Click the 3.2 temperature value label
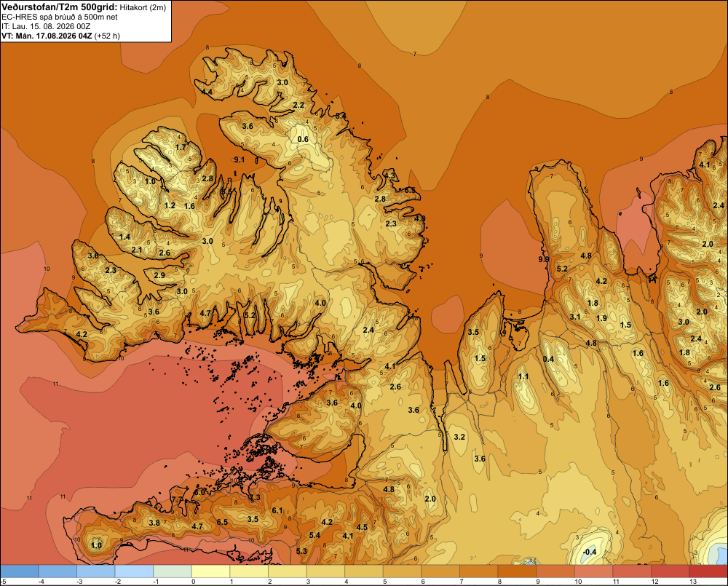This screenshot has height=586, width=728. pos(459,437)
